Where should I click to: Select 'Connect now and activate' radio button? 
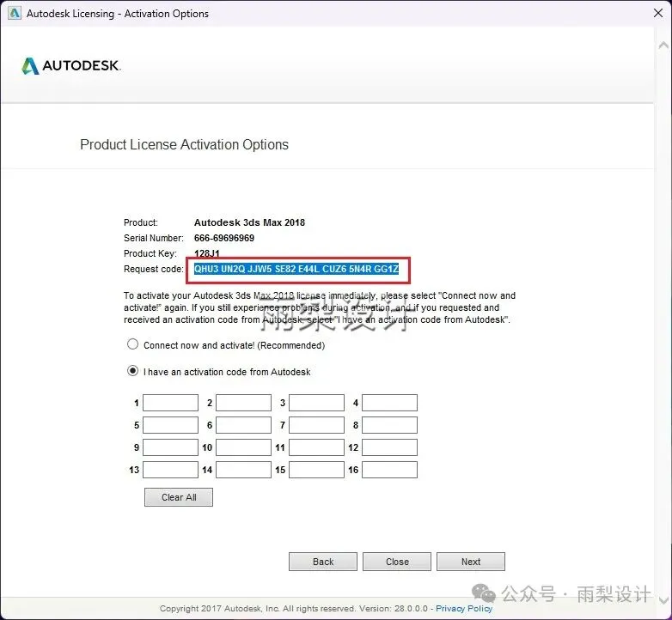pyautogui.click(x=133, y=344)
